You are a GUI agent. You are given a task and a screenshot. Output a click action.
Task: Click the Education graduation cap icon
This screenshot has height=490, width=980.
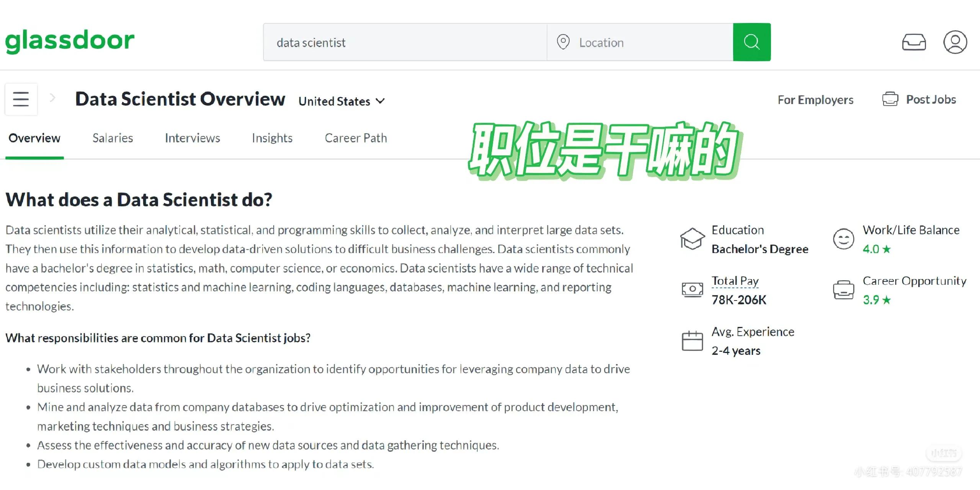click(x=692, y=239)
